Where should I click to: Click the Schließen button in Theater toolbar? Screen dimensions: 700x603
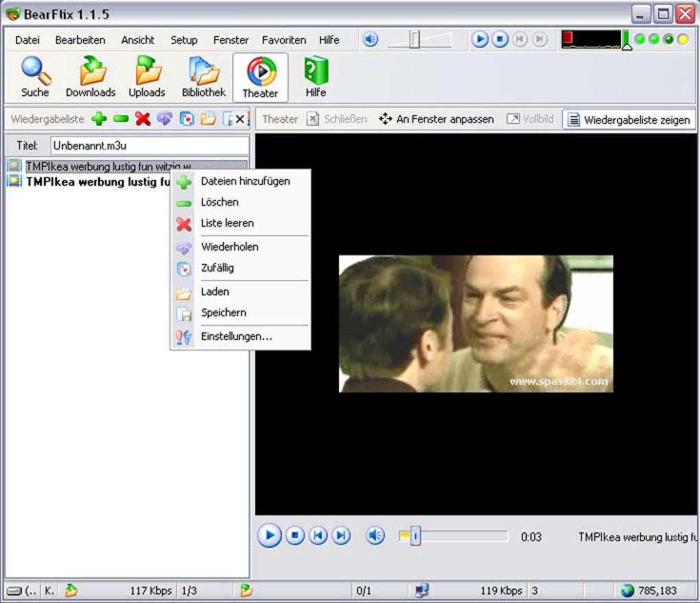point(336,119)
